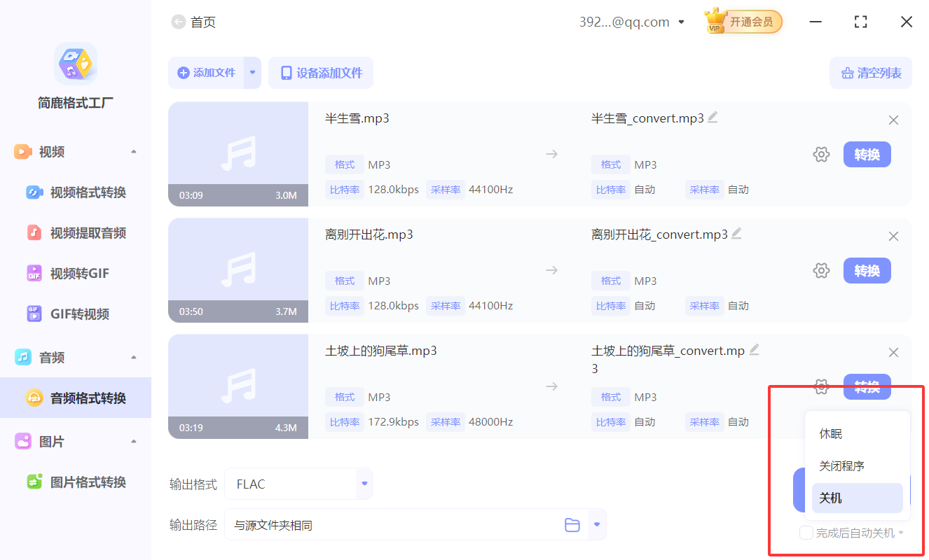Expand the 添加文件 dropdown arrow

pyautogui.click(x=252, y=73)
